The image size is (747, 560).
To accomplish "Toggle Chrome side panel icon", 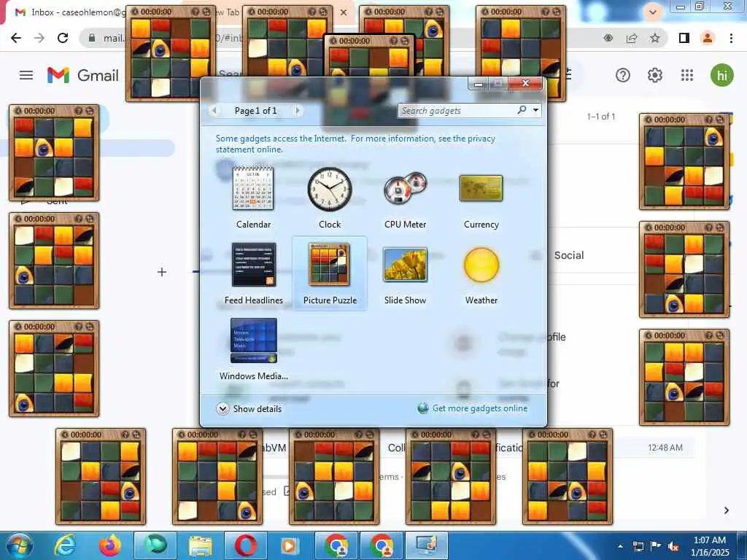I will 684,38.
